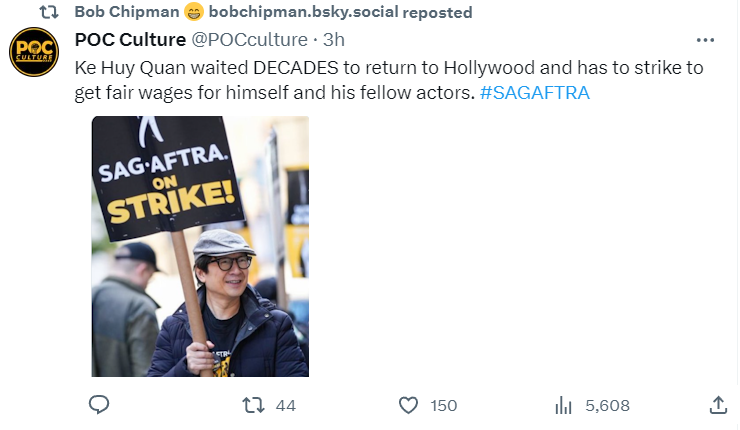This screenshot has height=430, width=740.
Task: Click the bobchipman.bsky.social name text
Action: click(295, 12)
